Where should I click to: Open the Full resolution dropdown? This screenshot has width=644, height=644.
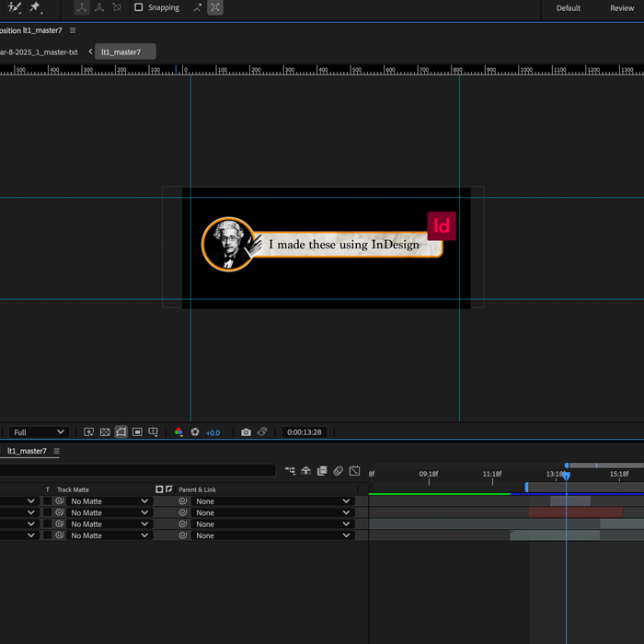[39, 432]
